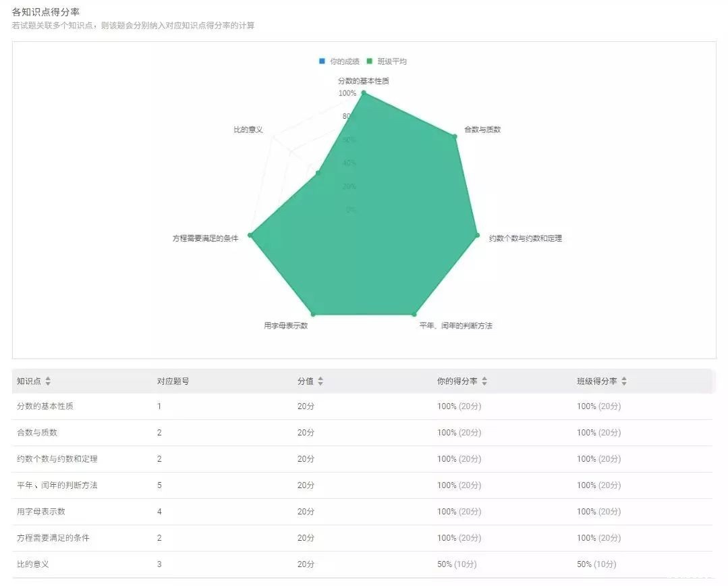
Task: Click the 平年、闰年的判断方法 label on the radar chart
Action: coord(456,326)
